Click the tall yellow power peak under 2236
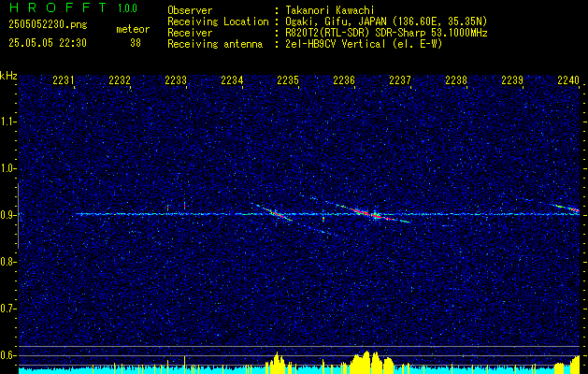This screenshot has width=588, height=374. click(x=366, y=362)
